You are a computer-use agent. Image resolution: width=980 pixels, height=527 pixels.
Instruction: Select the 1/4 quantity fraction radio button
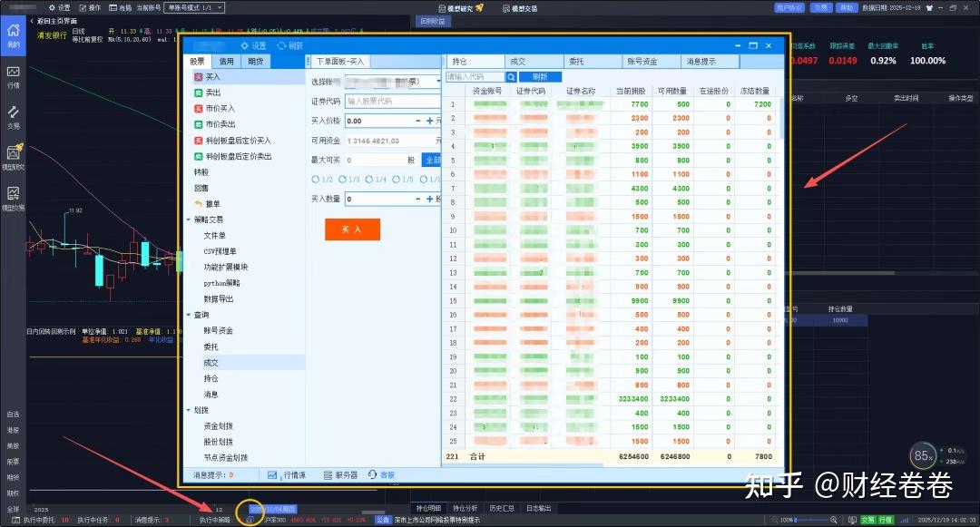[x=375, y=179]
